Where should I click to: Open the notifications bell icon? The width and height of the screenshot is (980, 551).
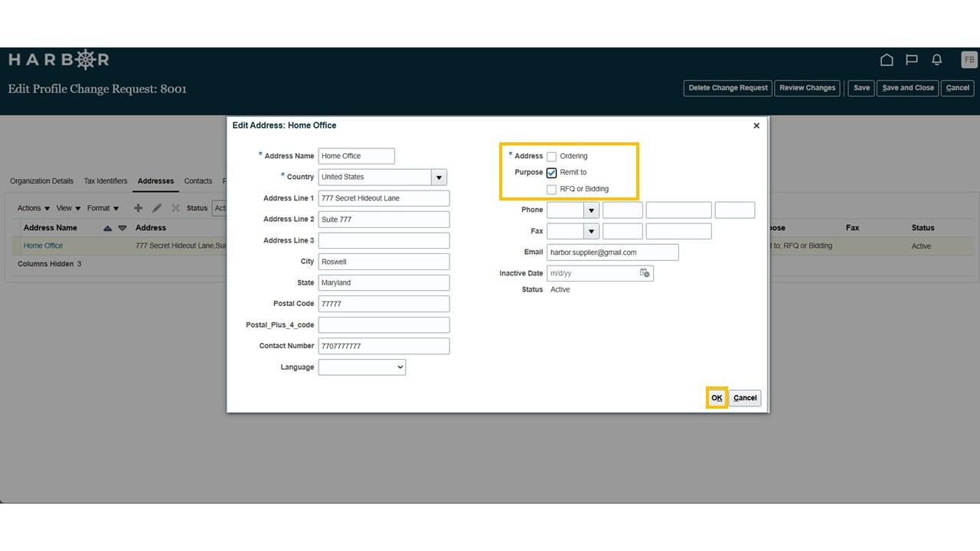[x=936, y=60]
